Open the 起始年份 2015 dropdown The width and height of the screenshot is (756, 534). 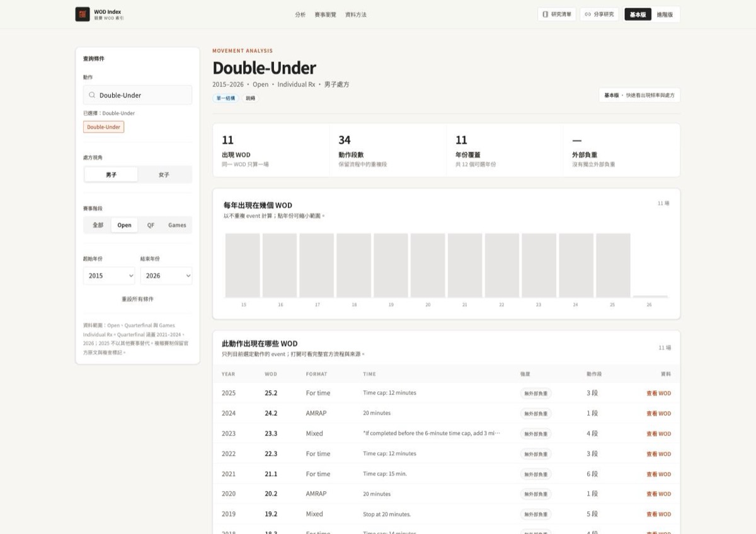tap(109, 276)
